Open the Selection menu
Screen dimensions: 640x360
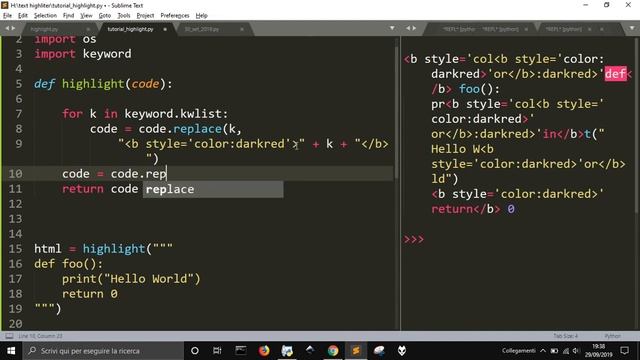(x=45, y=16)
